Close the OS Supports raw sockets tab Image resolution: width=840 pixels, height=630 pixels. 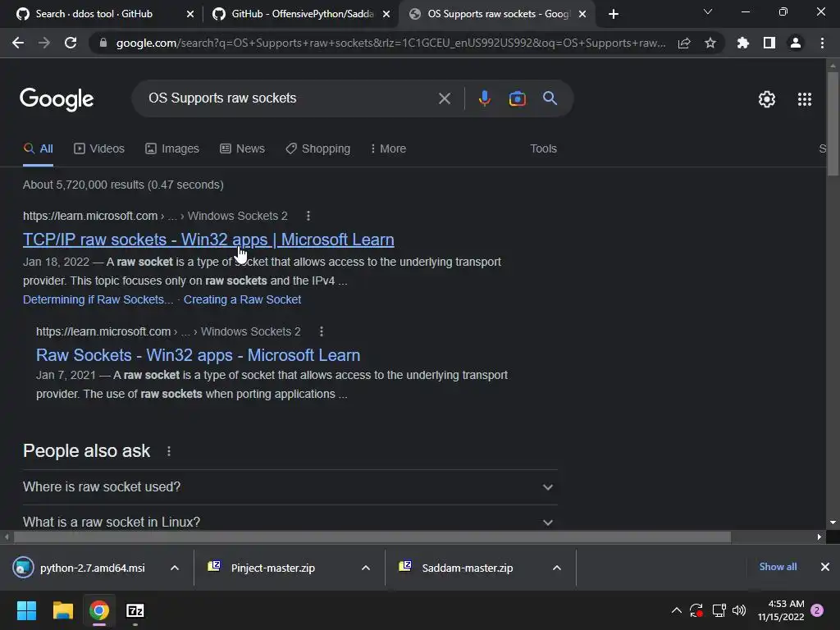click(x=582, y=14)
